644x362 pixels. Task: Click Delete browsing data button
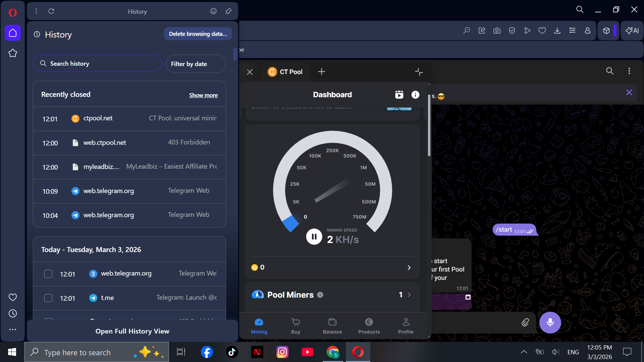pyautogui.click(x=198, y=34)
